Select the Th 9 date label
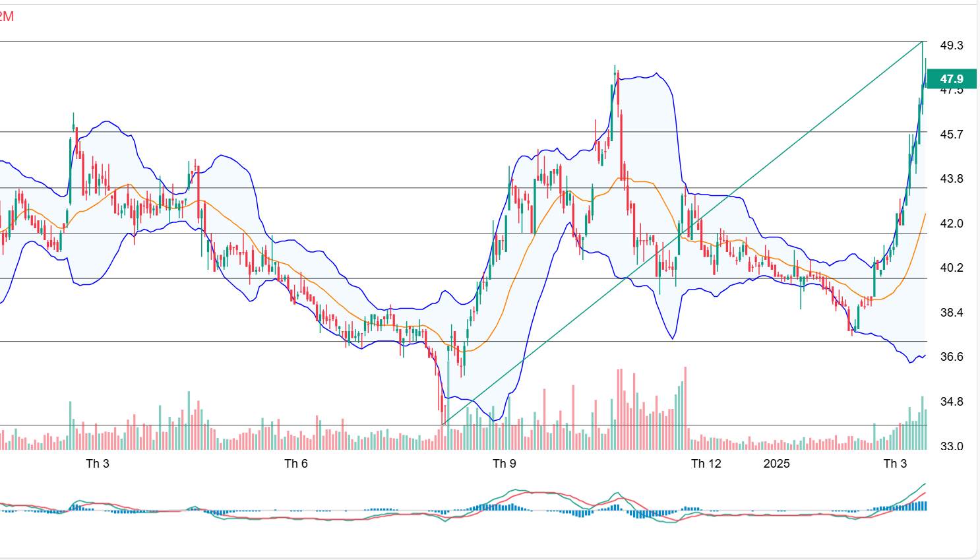This screenshot has width=980, height=560. point(505,464)
